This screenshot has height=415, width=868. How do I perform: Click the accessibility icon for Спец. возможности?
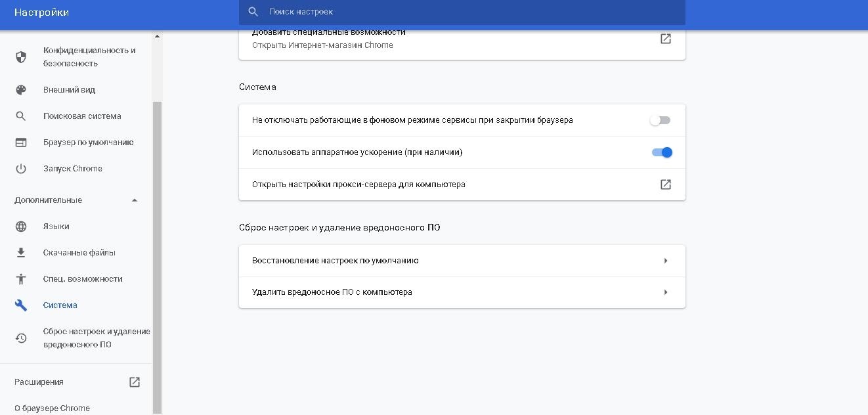tap(21, 279)
